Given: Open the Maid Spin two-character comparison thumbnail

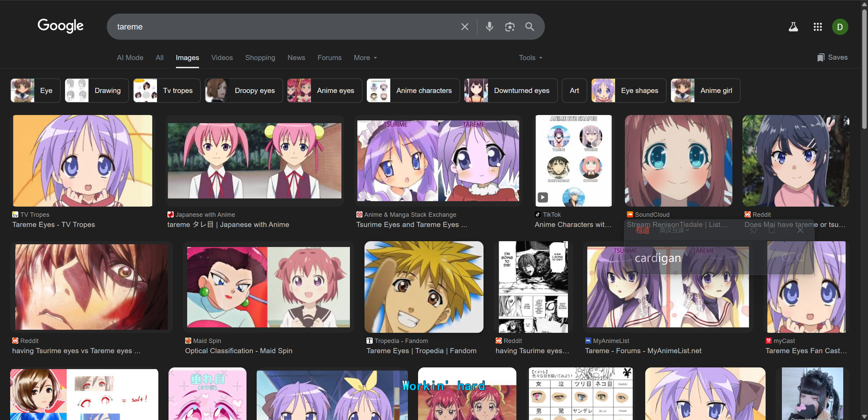Looking at the screenshot, I should point(269,287).
